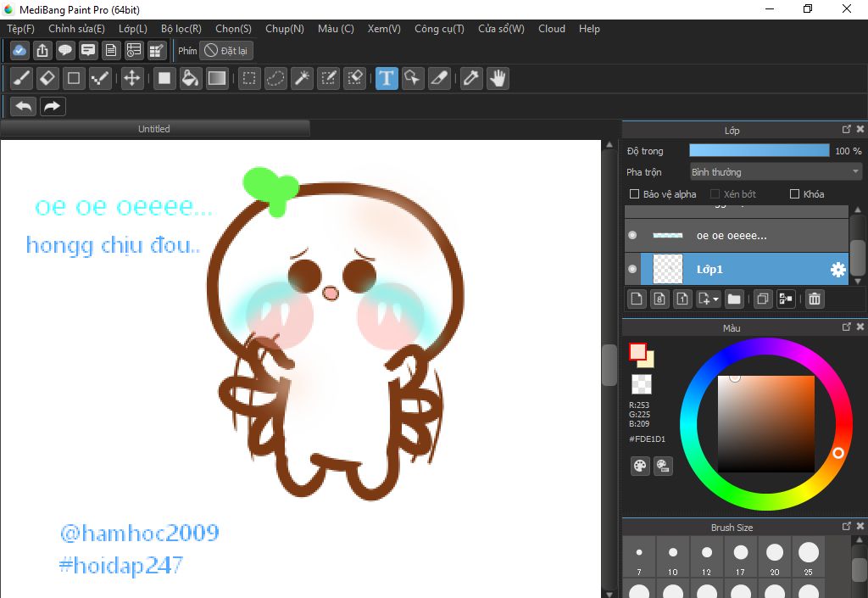Pick the Bucket fill tool
The image size is (868, 598).
coord(191,79)
